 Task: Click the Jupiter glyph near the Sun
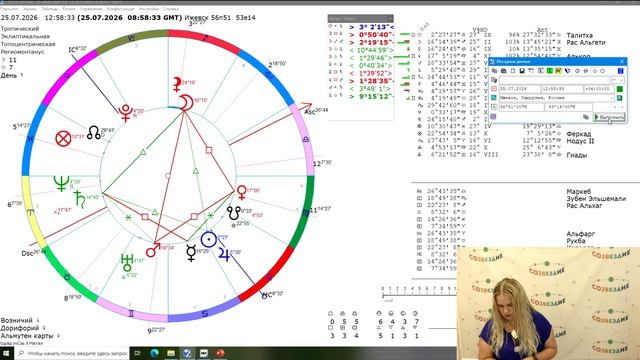[224, 254]
